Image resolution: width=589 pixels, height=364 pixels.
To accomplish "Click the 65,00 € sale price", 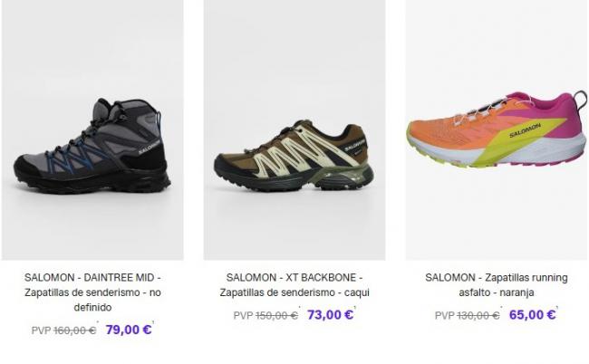I will point(532,315).
